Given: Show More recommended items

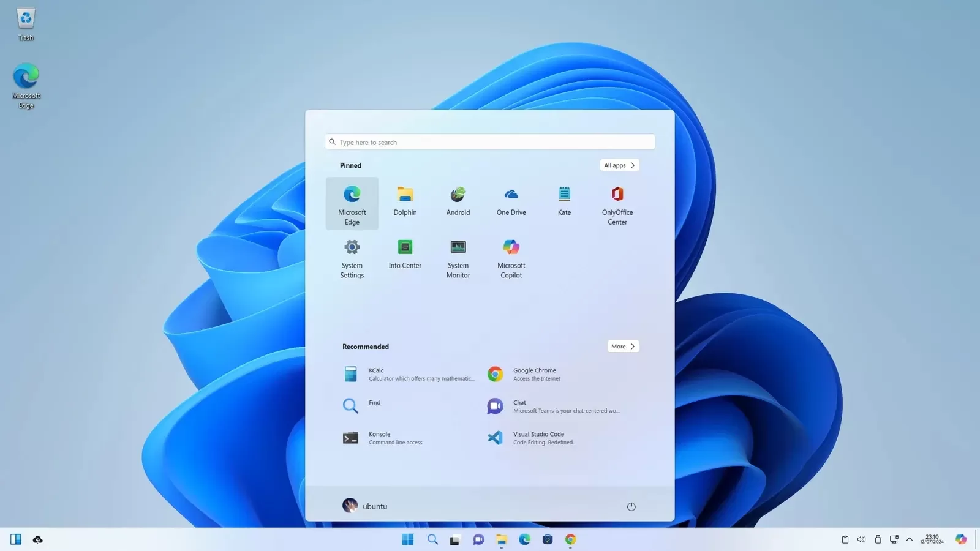Looking at the screenshot, I should coord(622,346).
